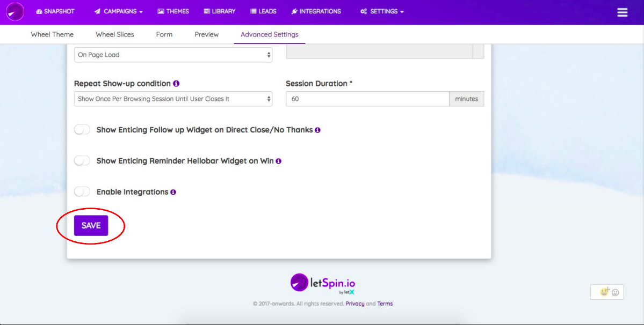644x325 pixels.
Task: Switch to the Form tab
Action: (x=164, y=34)
